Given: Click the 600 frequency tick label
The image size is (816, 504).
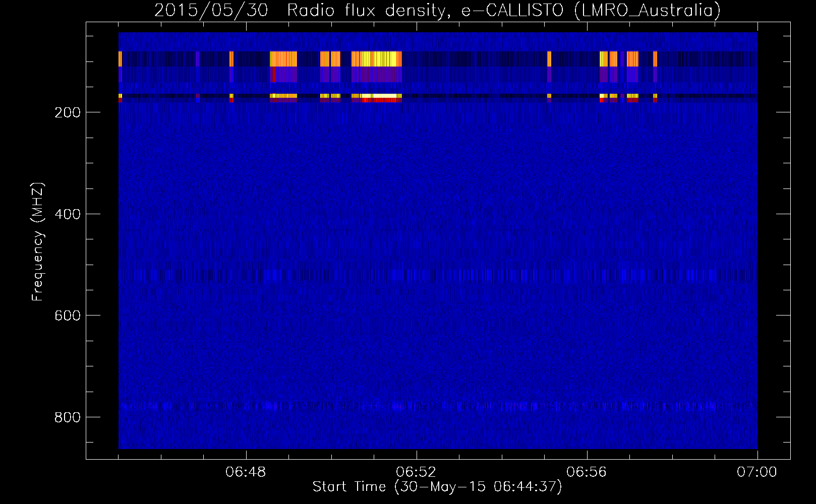Looking at the screenshot, I should point(68,316).
